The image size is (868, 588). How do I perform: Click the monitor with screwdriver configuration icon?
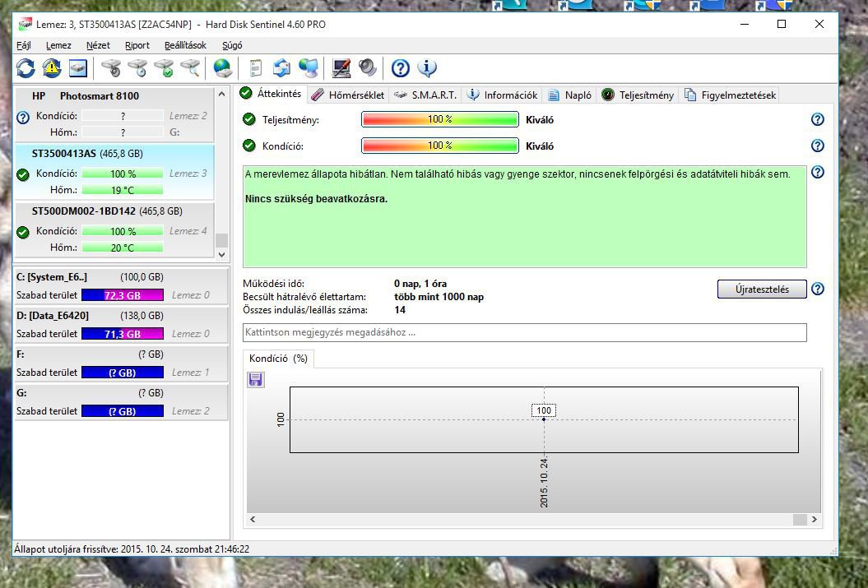[x=341, y=68]
